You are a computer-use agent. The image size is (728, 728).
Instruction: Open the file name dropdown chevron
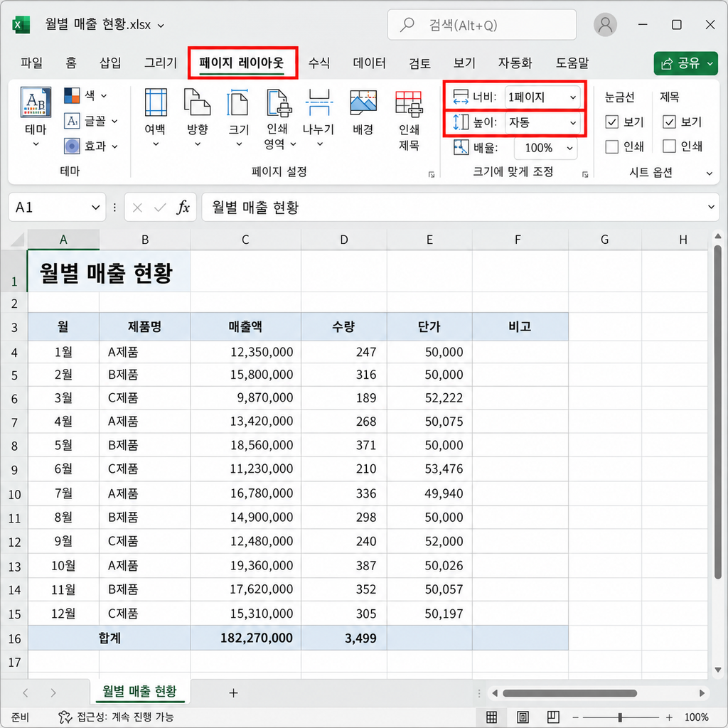161,26
